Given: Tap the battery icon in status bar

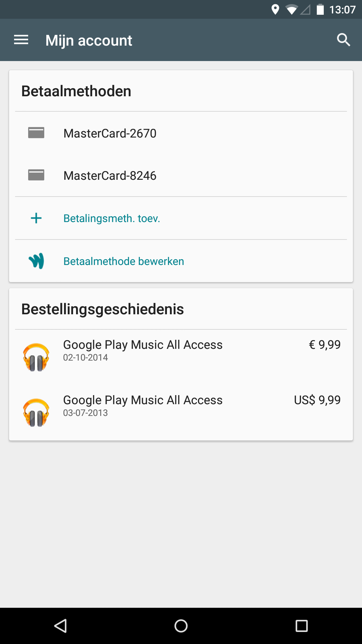Looking at the screenshot, I should pos(320,10).
